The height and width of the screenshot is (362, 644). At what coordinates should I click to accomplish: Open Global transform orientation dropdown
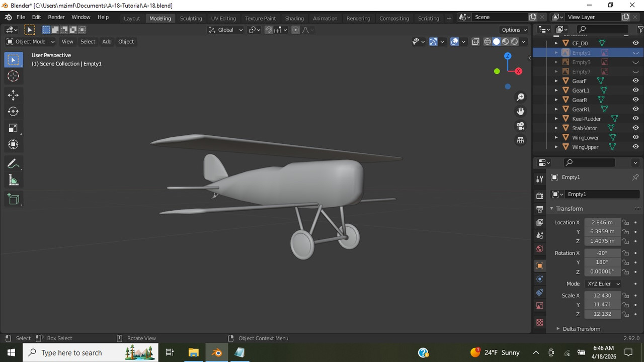coord(226,30)
